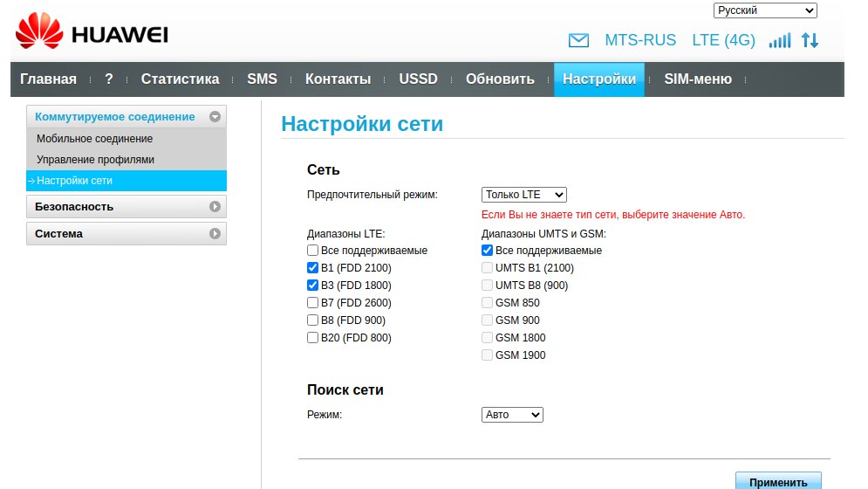The image size is (868, 489).
Task: Tick GSM 1800 checkbox
Action: click(x=487, y=338)
